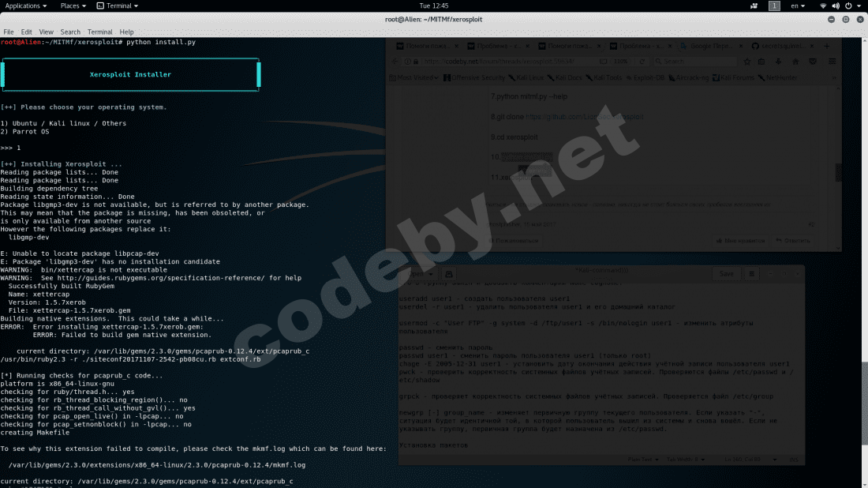This screenshot has height=488, width=868.
Task: Click the zoom level 110% indicator in the browser URL bar
Action: (x=620, y=62)
